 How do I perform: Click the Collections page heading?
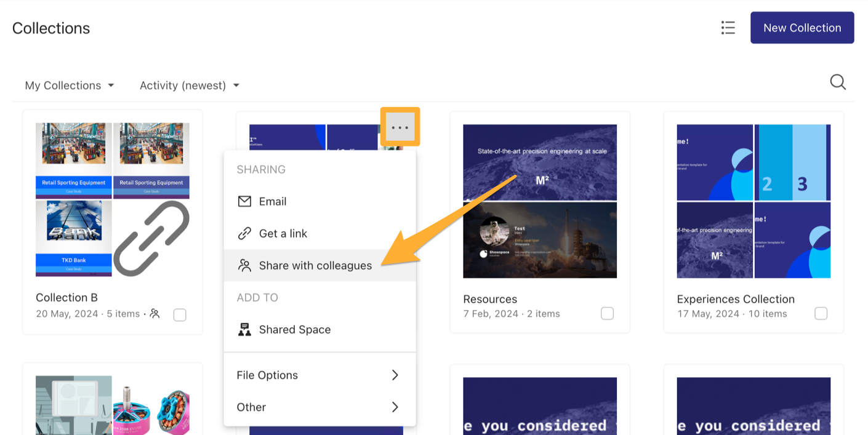point(51,28)
